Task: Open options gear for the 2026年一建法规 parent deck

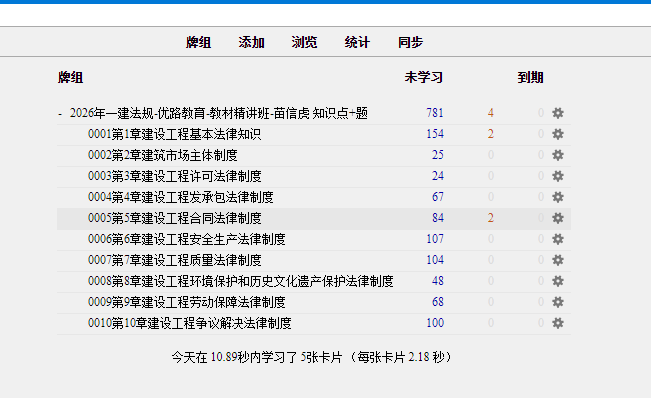Action: (558, 113)
